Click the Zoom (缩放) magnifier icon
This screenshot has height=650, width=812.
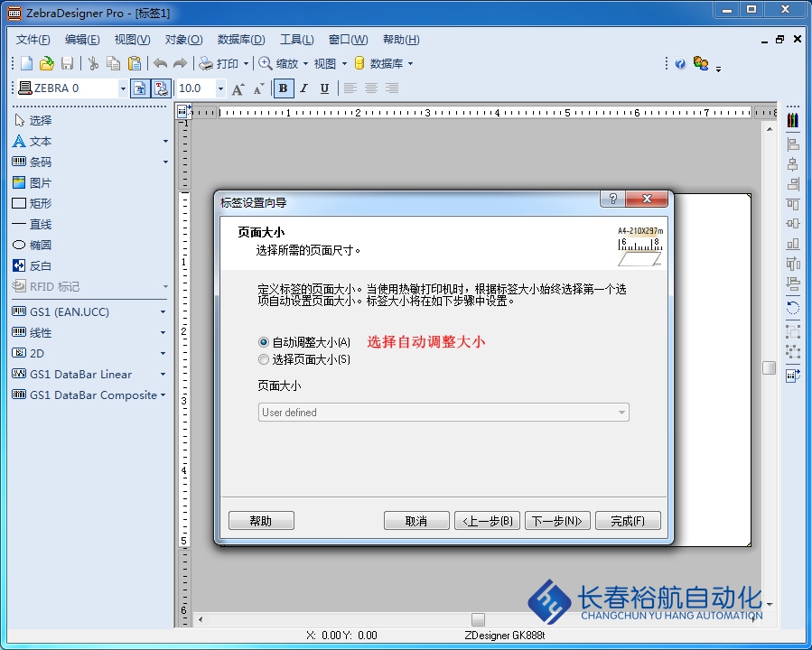[266, 63]
